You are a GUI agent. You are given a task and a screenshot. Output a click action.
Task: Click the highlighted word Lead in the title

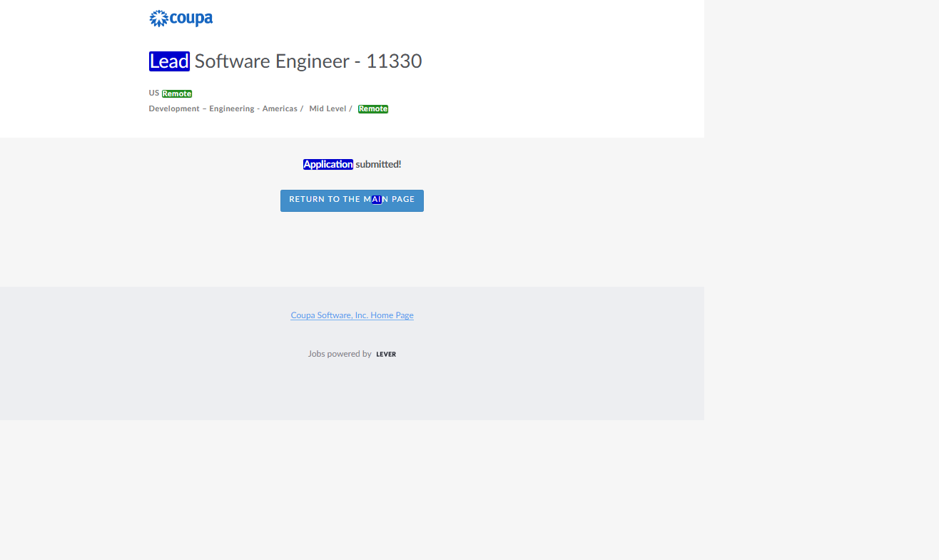[169, 61]
